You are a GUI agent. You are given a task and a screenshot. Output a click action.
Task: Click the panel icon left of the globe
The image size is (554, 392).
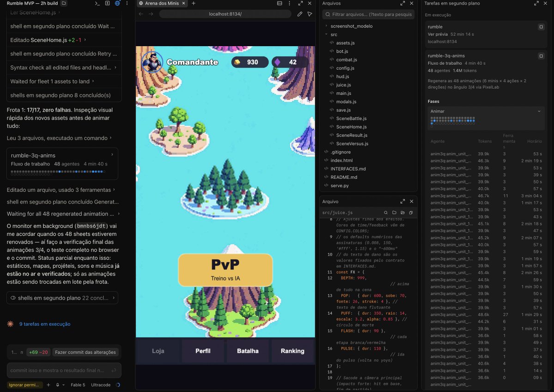107,3
